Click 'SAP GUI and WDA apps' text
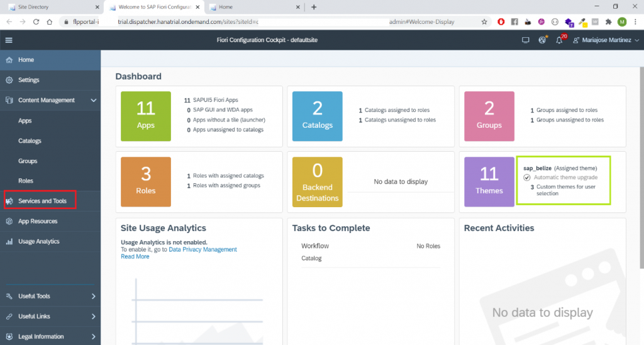 click(223, 110)
